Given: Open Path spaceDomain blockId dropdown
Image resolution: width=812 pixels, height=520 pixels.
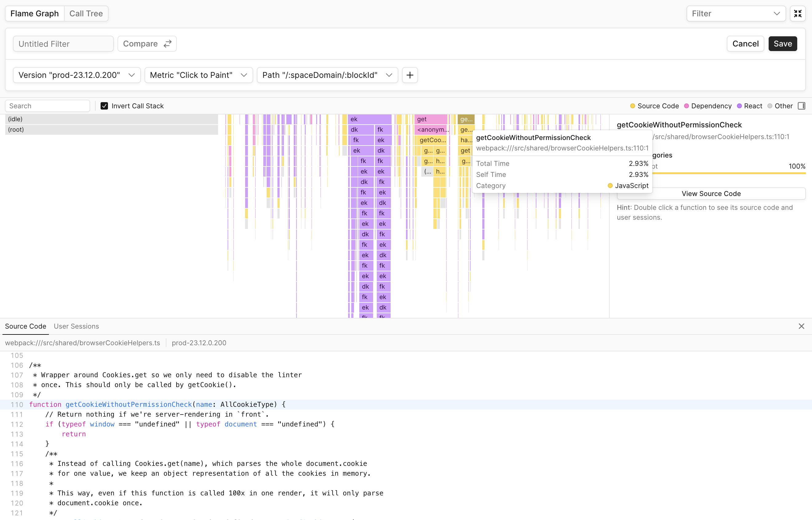Looking at the screenshot, I should 327,75.
